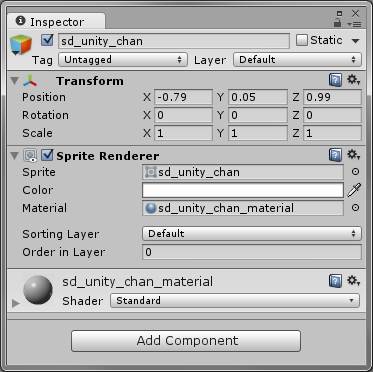
Task: Open the Sorting Layer dropdown
Action: (252, 234)
